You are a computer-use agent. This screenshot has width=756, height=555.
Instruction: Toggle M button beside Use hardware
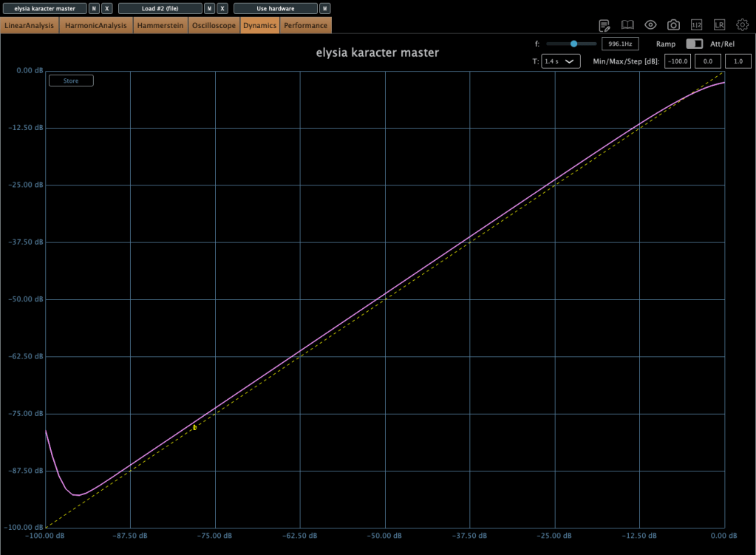(x=324, y=9)
